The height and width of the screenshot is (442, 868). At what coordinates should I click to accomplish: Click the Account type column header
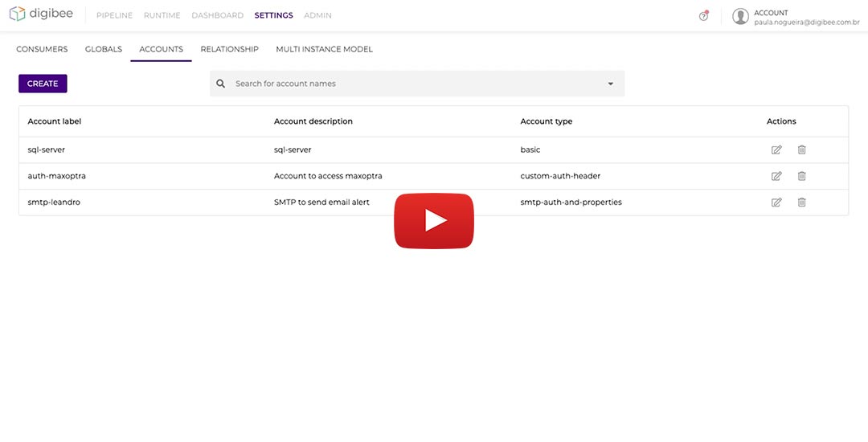click(x=547, y=121)
